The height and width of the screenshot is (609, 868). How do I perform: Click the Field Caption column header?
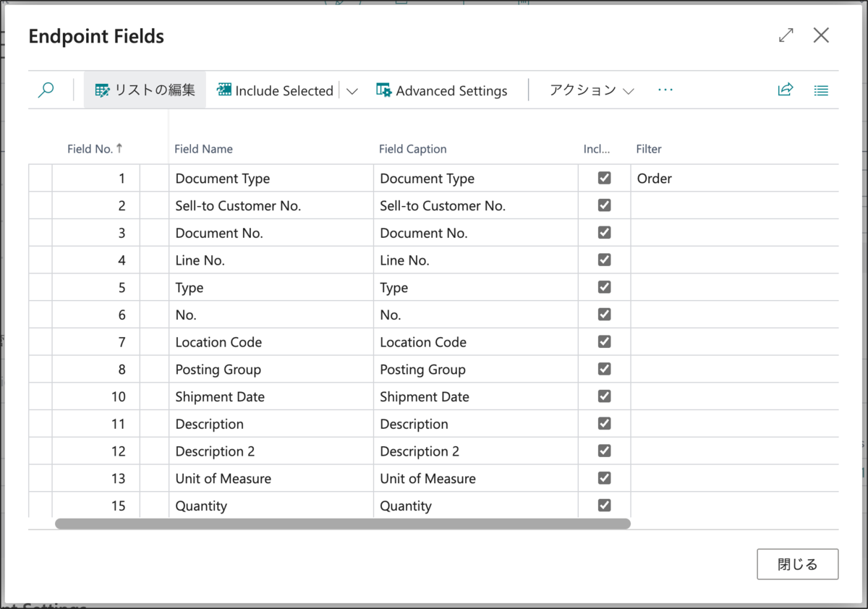(413, 149)
